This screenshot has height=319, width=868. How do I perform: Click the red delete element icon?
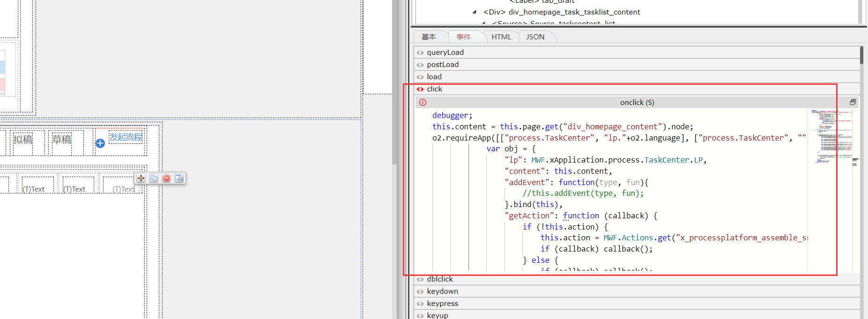click(166, 178)
